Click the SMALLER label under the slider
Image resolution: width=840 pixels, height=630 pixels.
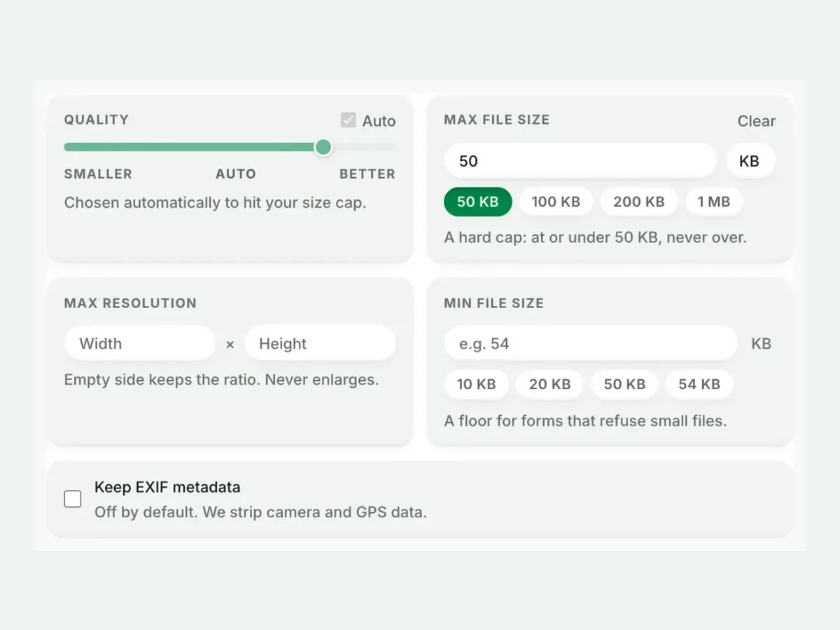point(98,174)
